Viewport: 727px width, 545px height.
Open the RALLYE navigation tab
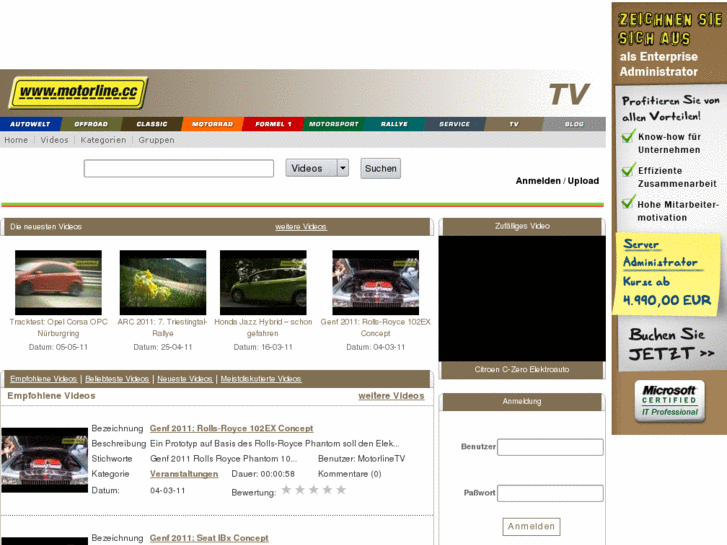coord(394,124)
